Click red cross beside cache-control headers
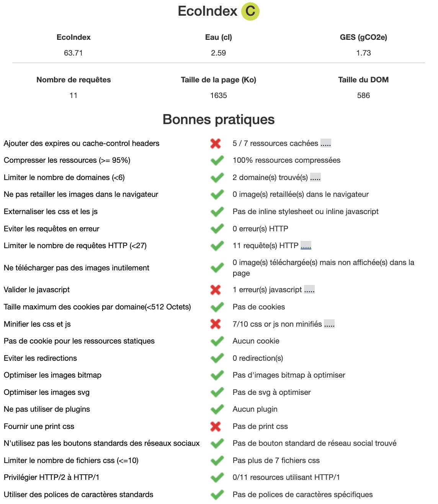The image size is (438, 504). pos(216,144)
